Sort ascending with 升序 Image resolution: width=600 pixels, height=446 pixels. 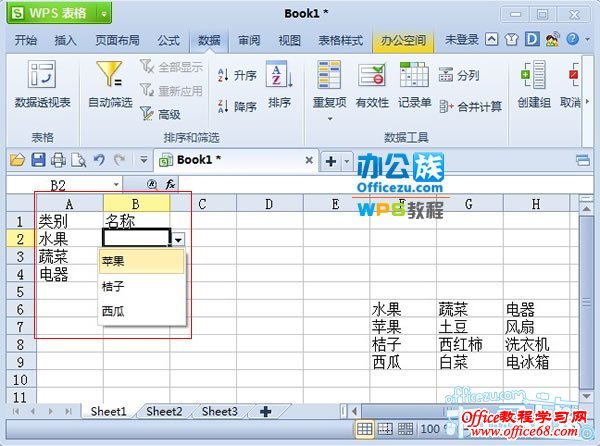237,75
